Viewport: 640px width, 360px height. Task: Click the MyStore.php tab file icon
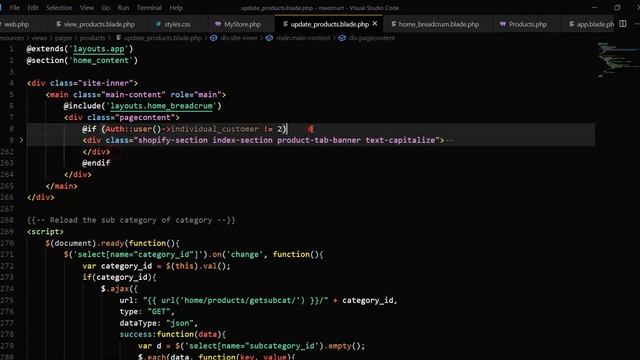pyautogui.click(x=218, y=24)
